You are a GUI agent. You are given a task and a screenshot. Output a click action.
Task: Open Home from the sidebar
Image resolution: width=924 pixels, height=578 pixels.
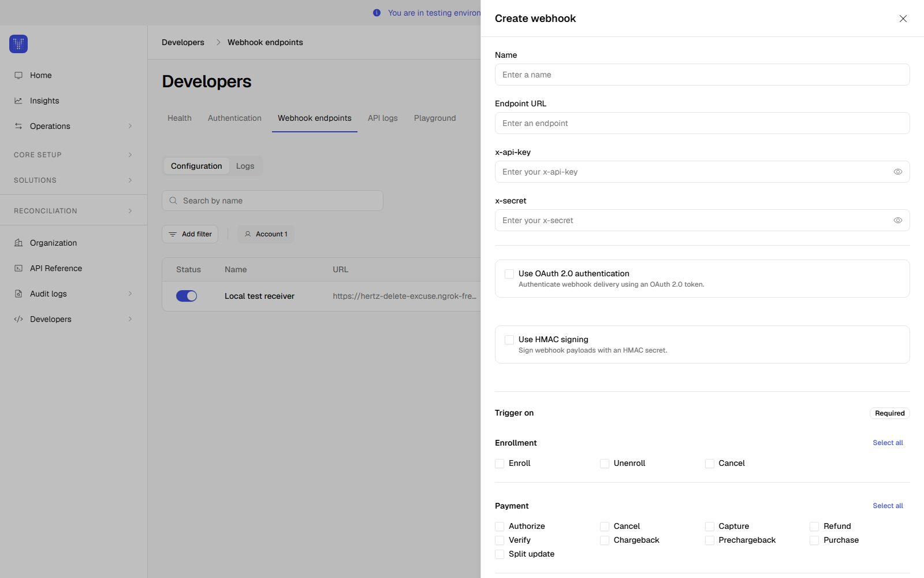pyautogui.click(x=41, y=75)
